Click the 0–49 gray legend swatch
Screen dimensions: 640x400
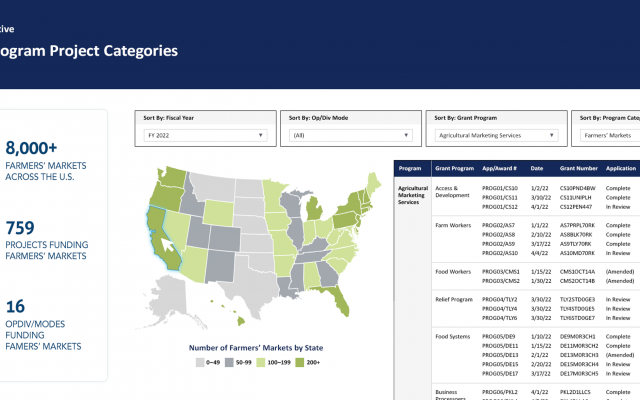pyautogui.click(x=199, y=363)
